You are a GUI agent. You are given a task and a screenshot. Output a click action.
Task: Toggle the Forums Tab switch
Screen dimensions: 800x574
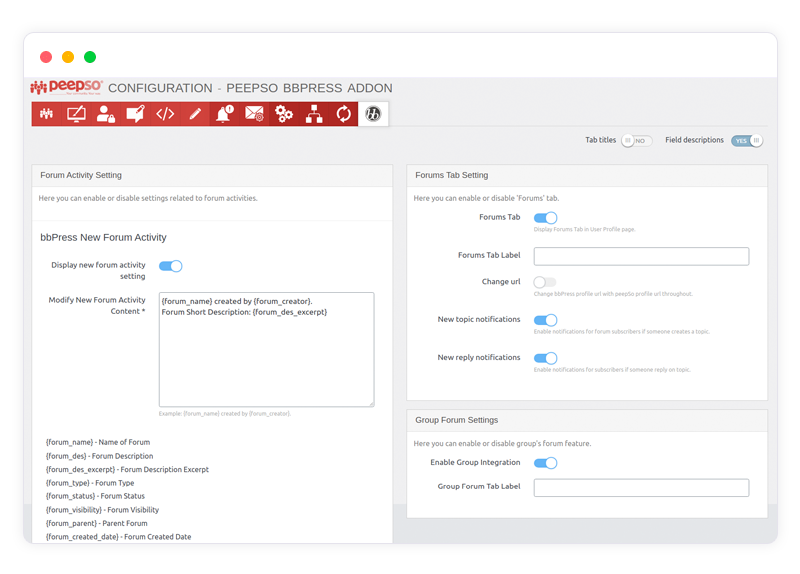coord(545,218)
